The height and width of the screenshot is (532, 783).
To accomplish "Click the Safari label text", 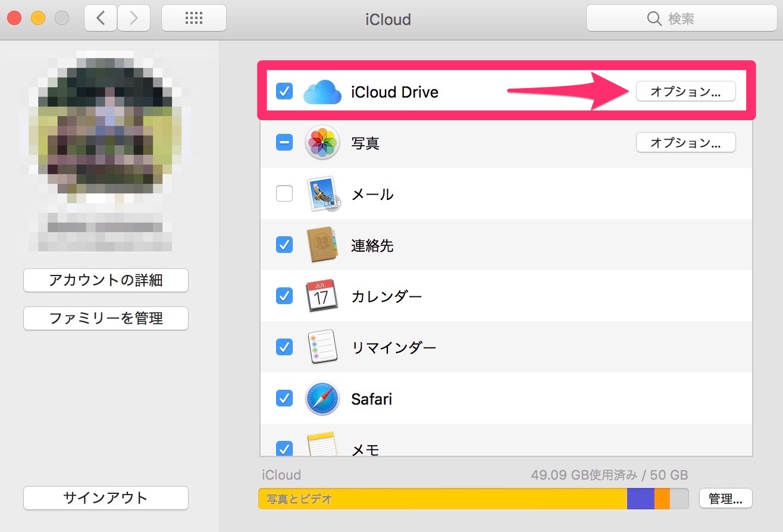I will [x=372, y=398].
